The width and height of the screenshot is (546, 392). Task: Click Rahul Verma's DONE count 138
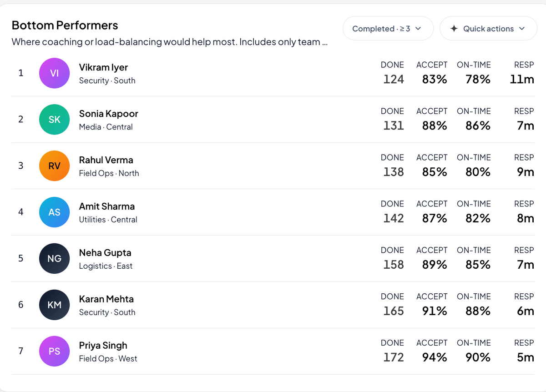coord(393,172)
